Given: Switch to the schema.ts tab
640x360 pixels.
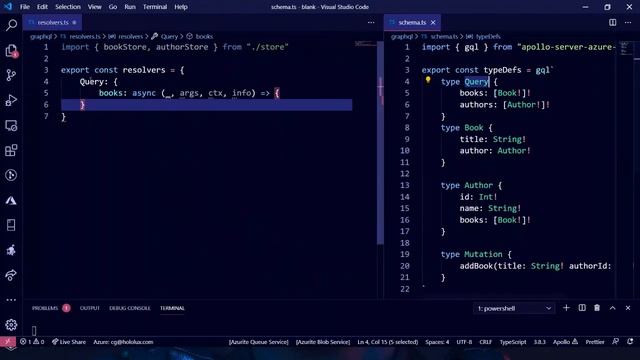Looking at the screenshot, I should pos(412,22).
